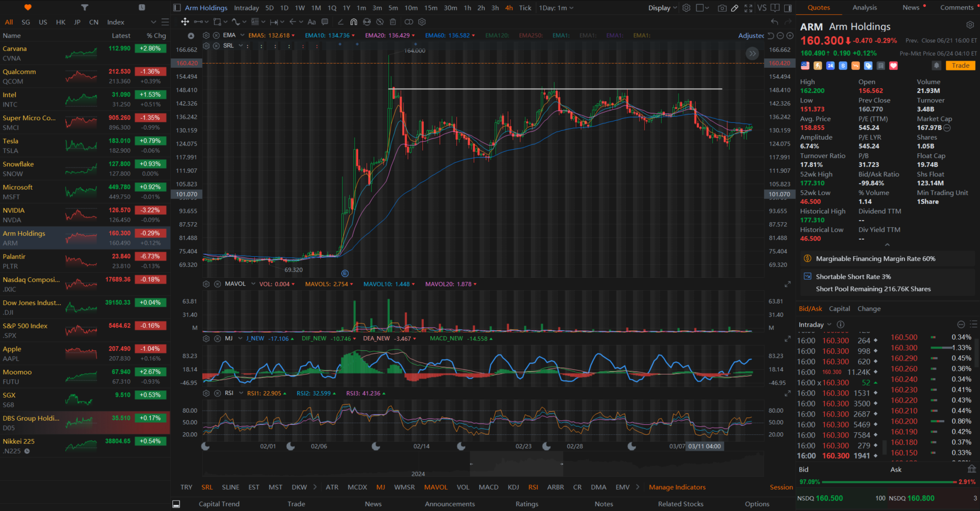Open watchlist filter funnel icon
Screen dimensions: 980x511
(x=85, y=7)
